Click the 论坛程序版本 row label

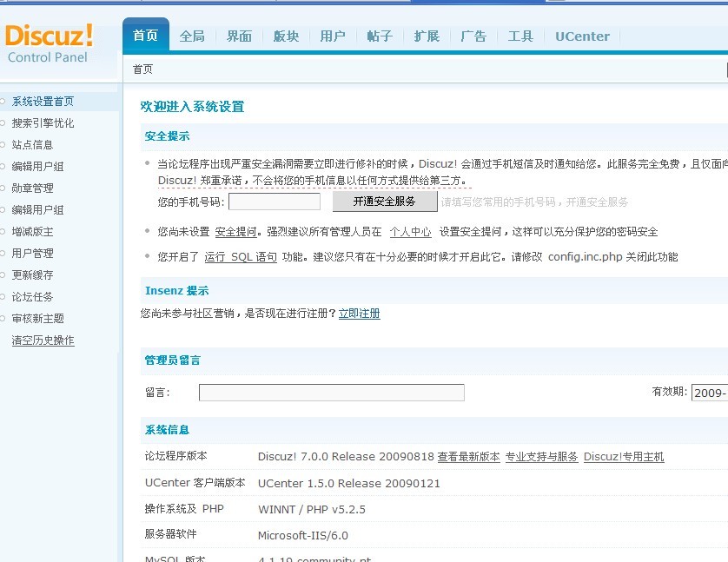coord(176,456)
